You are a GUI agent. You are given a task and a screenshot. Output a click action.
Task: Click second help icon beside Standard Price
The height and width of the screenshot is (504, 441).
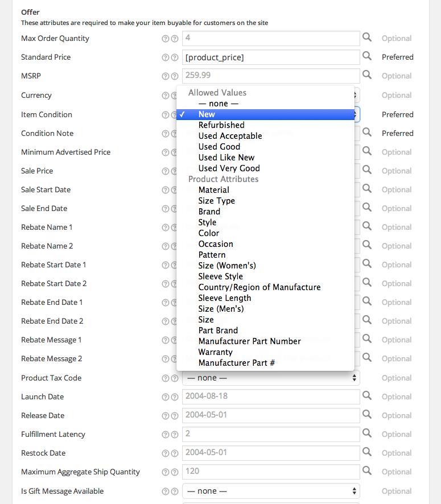click(175, 57)
